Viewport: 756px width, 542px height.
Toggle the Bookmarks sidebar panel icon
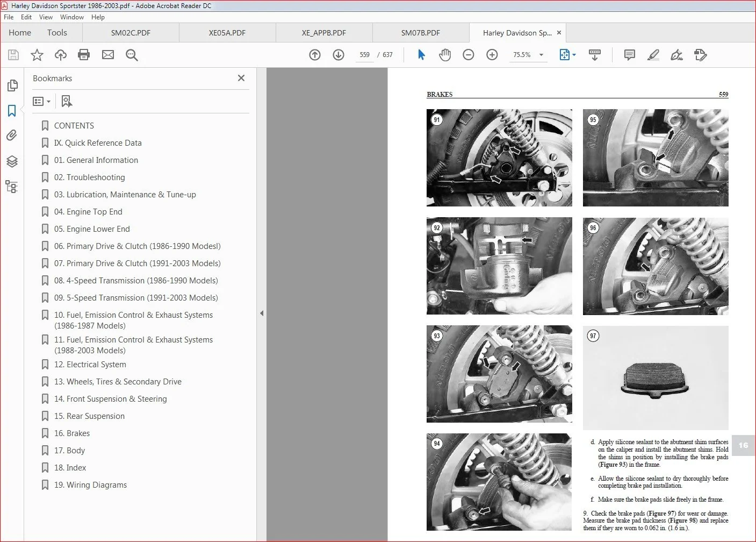point(12,111)
